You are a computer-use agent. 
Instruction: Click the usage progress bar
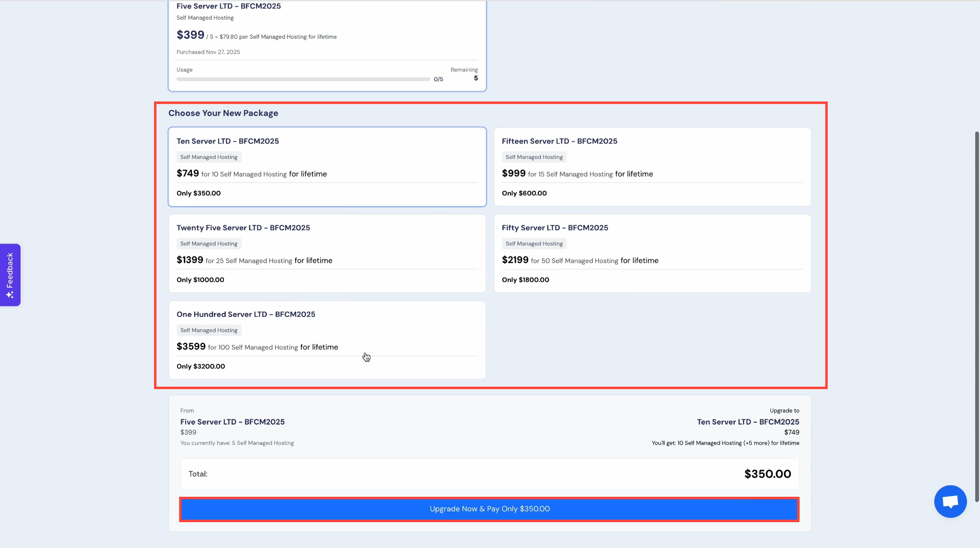coord(302,79)
